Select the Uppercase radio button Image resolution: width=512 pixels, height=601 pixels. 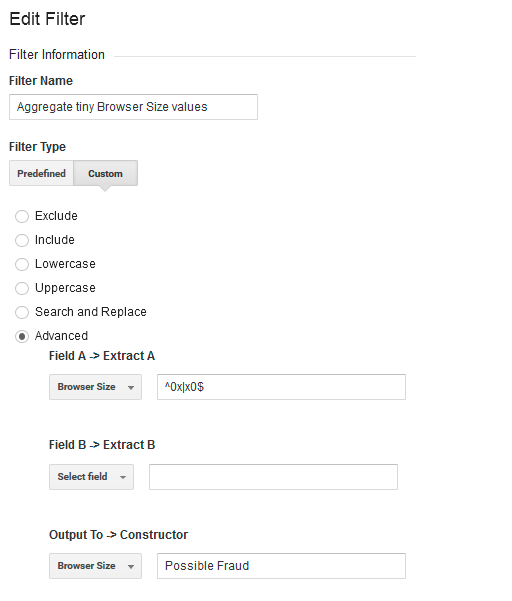pyautogui.click(x=22, y=288)
